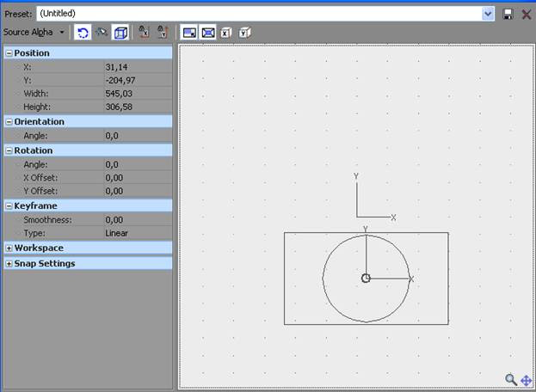536x392 pixels.
Task: Toggle Prevent Movement (Y) lock icon
Action: point(163,33)
